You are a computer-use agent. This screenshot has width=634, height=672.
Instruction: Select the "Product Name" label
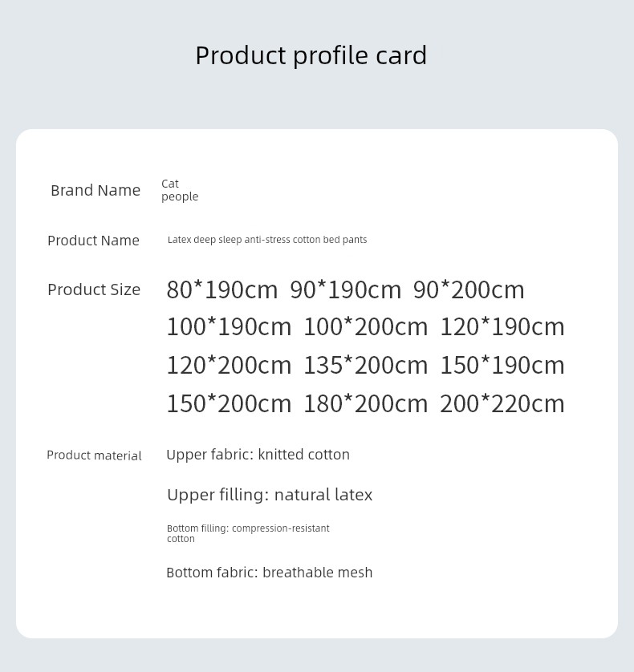(x=93, y=241)
